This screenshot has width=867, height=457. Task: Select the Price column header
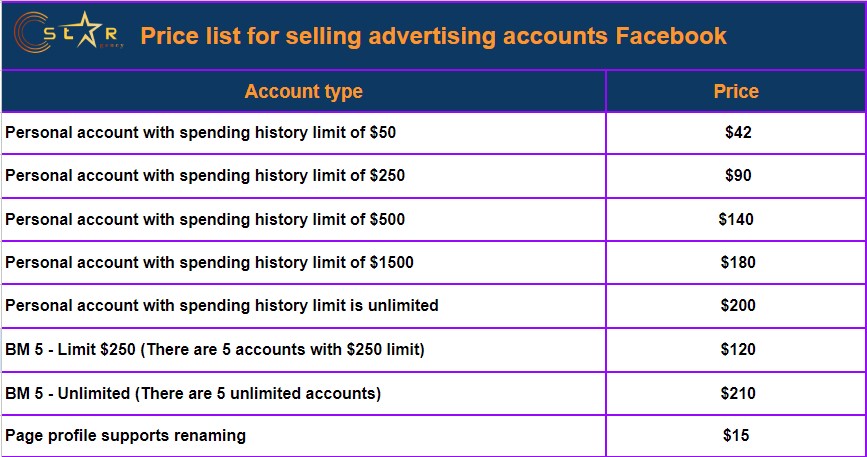735,92
